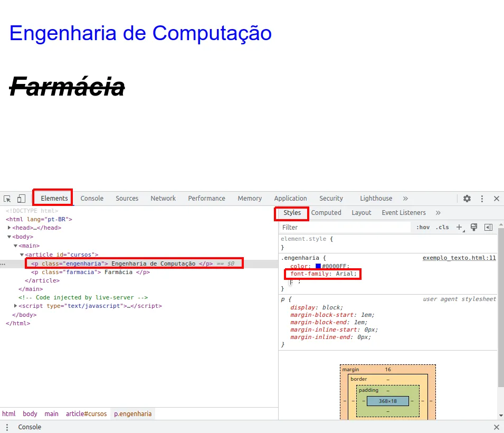The height and width of the screenshot is (433, 504).
Task: Click main in the breadcrumb bar
Action: tap(51, 413)
